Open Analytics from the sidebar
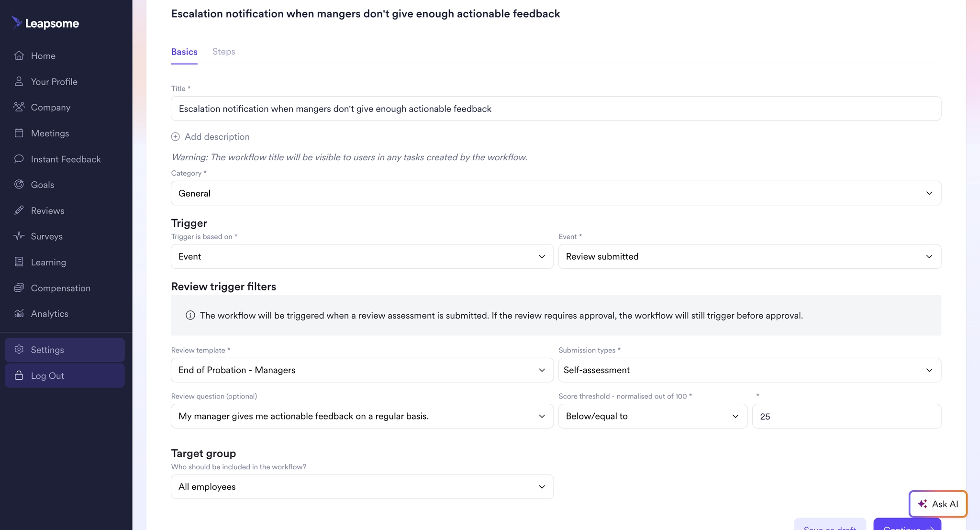This screenshot has height=530, width=980. pyautogui.click(x=49, y=313)
